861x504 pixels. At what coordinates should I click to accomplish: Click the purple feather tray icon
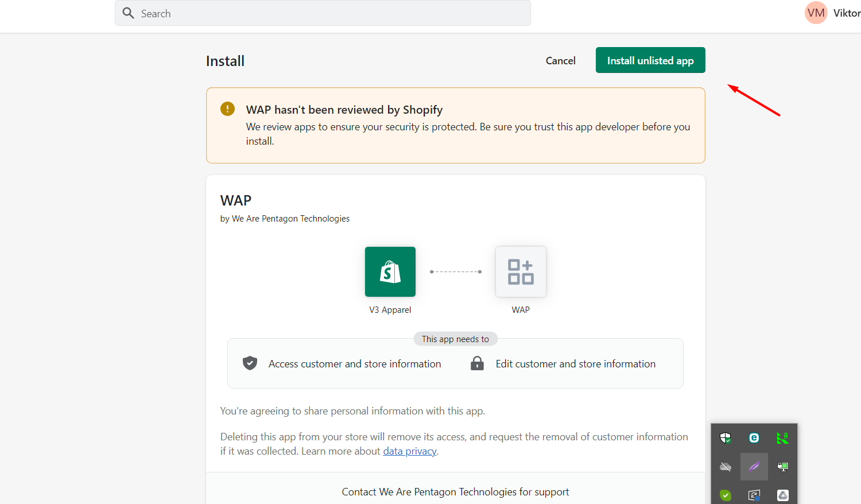(x=754, y=467)
